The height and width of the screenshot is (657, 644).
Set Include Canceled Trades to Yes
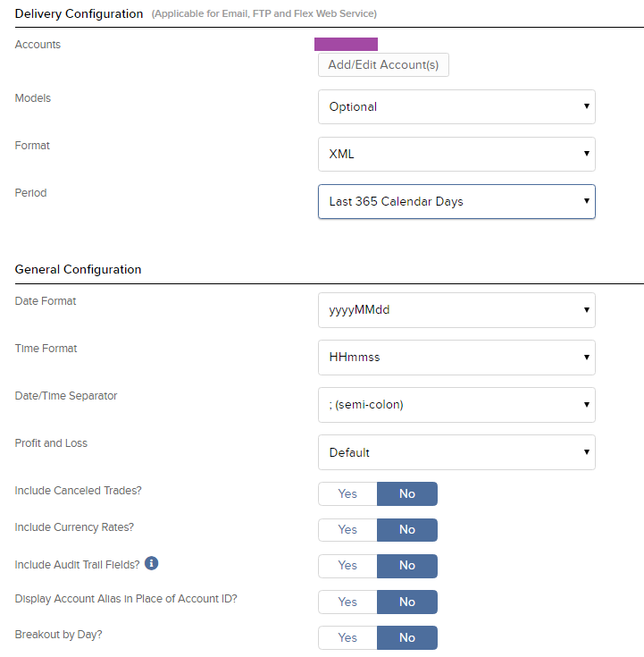pos(347,493)
